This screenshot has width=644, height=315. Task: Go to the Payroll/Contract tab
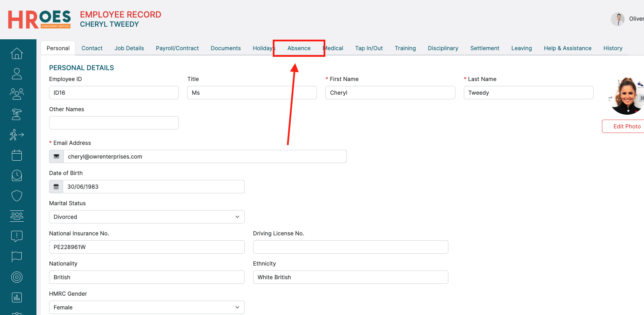click(x=177, y=48)
